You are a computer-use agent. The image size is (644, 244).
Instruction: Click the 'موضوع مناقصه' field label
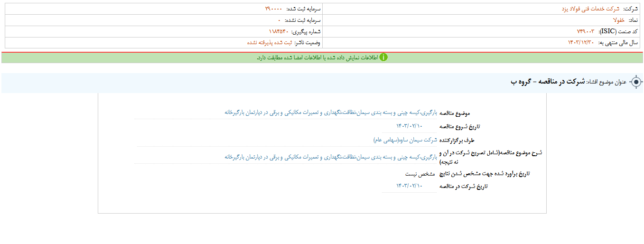pos(455,113)
